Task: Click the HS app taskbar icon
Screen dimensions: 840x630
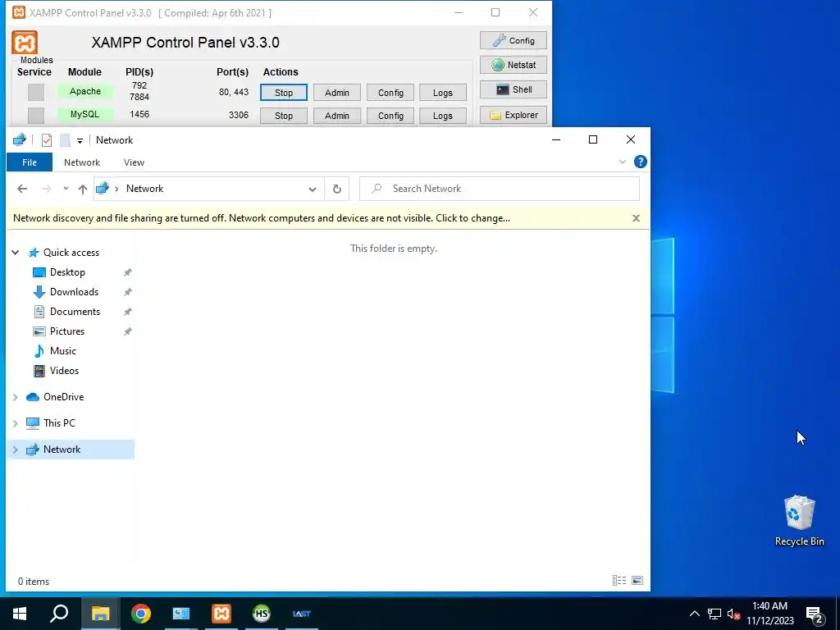Action: click(x=262, y=614)
